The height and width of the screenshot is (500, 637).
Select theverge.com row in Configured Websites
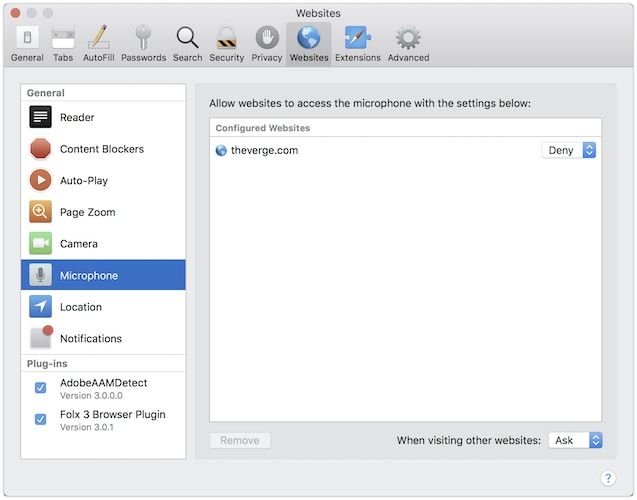(370, 150)
